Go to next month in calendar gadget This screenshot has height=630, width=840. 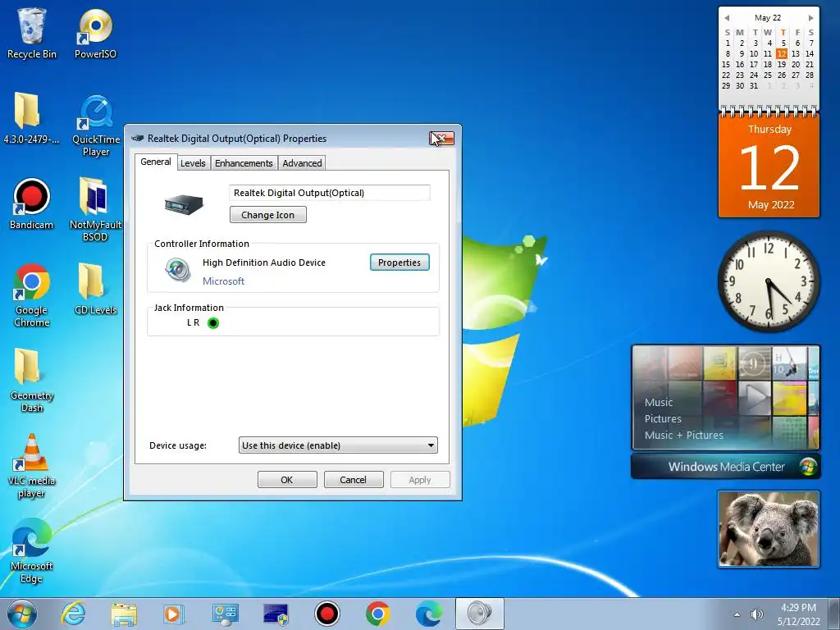point(811,18)
